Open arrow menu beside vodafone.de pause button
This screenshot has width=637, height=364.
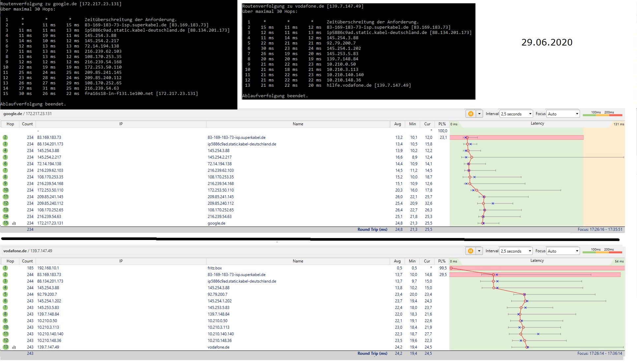(x=479, y=251)
